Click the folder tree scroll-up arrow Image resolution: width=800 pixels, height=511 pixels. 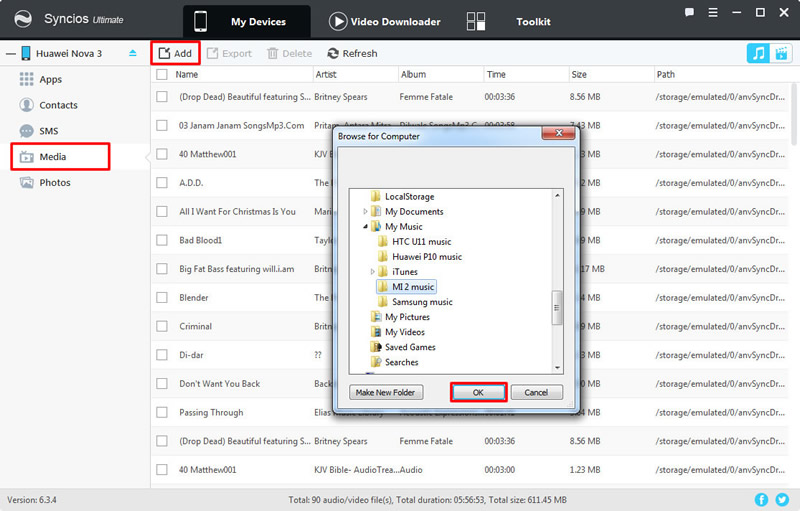tap(557, 195)
